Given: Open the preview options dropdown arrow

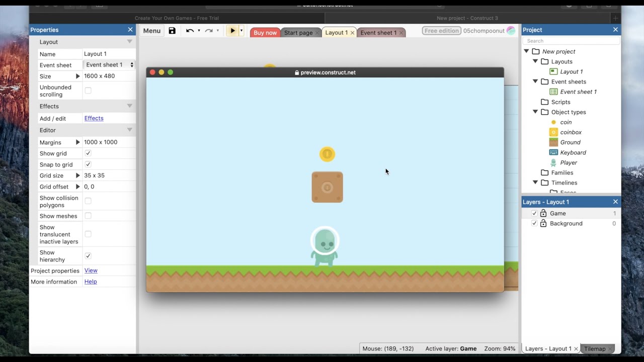Looking at the screenshot, I should (242, 31).
